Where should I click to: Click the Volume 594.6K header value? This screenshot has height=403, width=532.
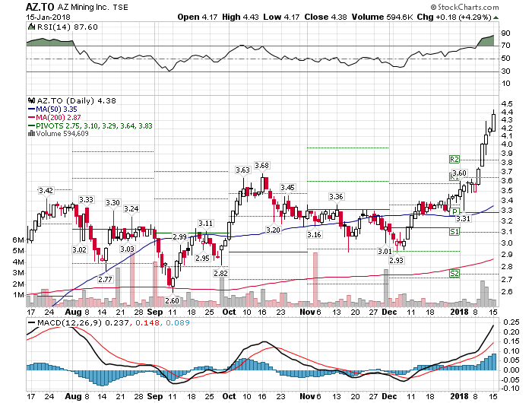click(382, 17)
